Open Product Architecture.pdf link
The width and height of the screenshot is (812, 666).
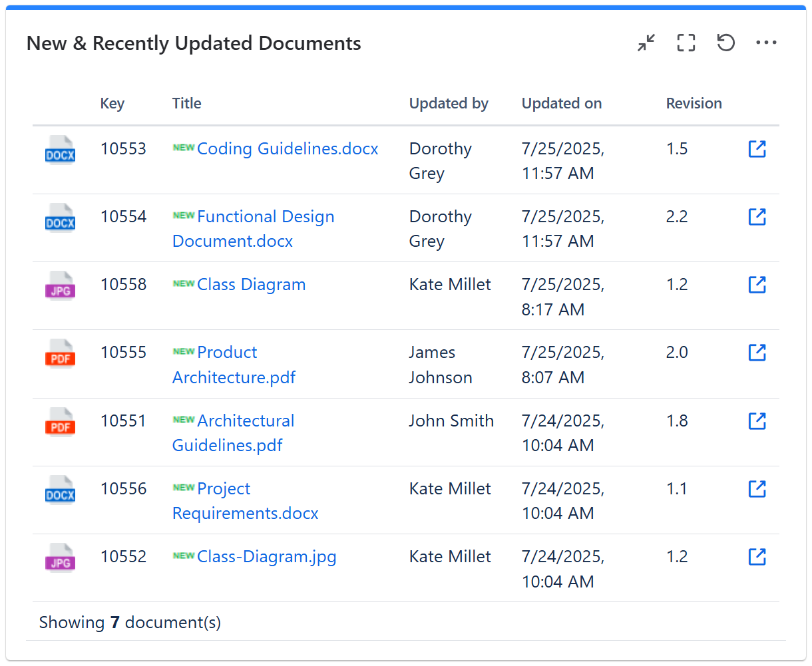(228, 353)
